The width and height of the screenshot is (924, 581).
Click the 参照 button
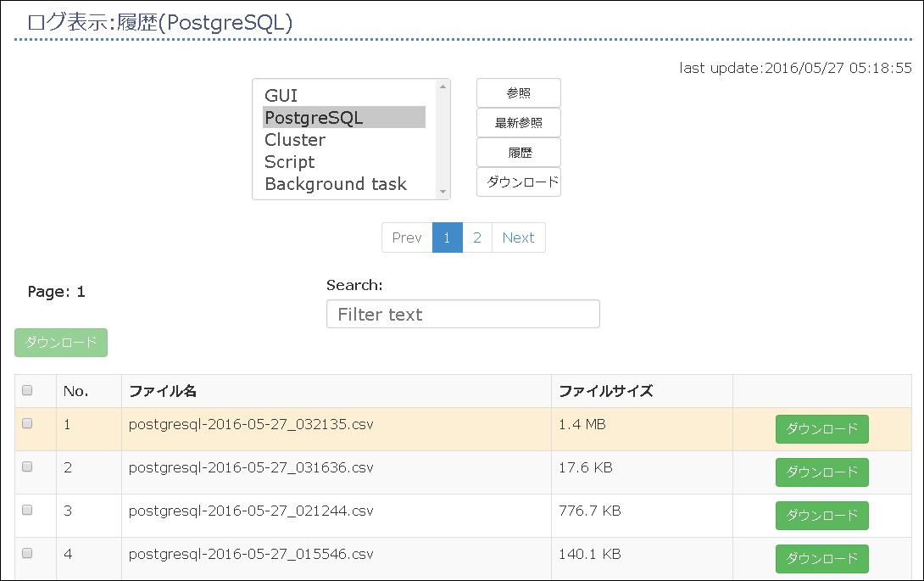519,93
